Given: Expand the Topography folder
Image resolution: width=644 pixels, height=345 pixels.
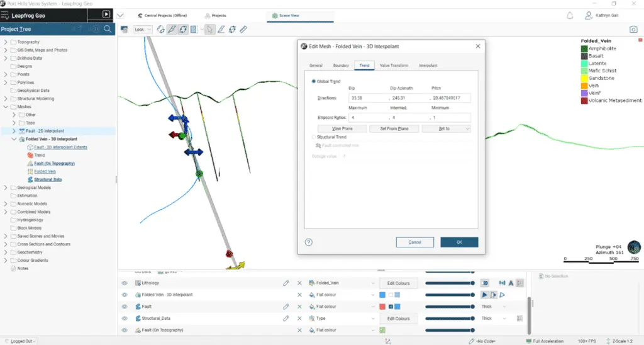Looking at the screenshot, I should pos(5,42).
